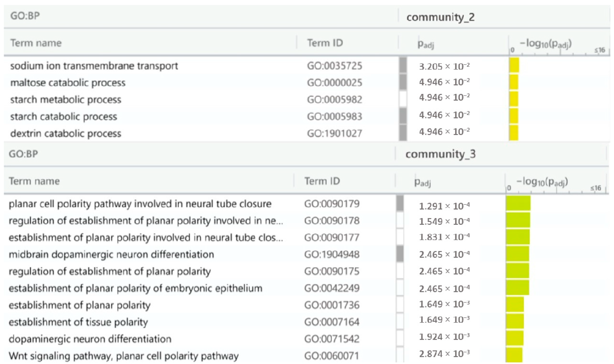Toggle gray highlight box for maltose catabolic process
The height and width of the screenshot is (364, 614).
(x=403, y=82)
